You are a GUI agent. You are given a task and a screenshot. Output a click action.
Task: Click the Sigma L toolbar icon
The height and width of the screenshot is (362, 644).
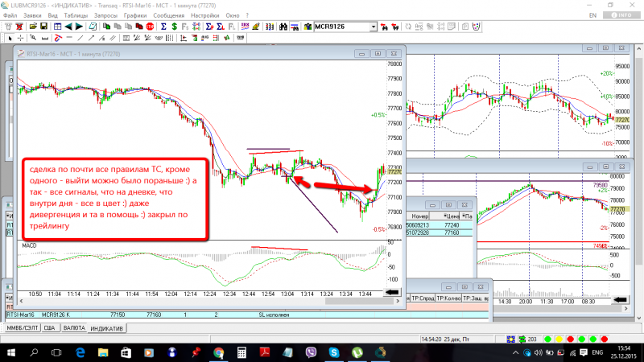[221, 27]
